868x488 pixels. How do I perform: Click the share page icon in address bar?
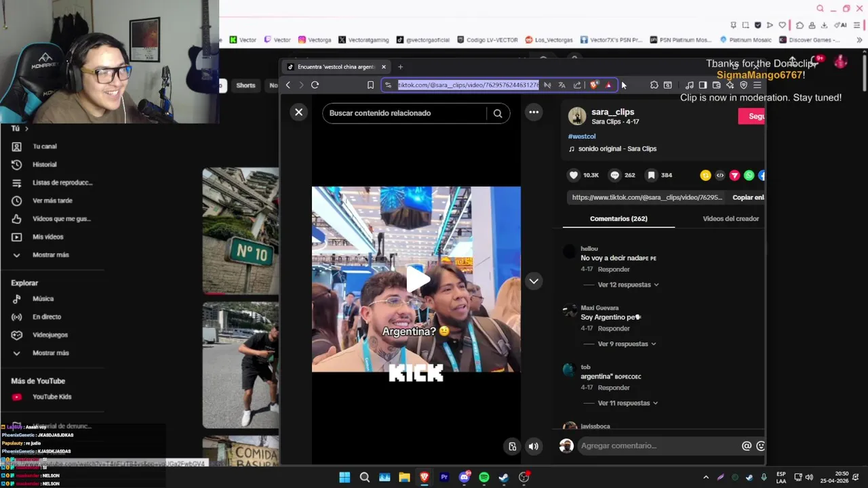[x=577, y=85]
